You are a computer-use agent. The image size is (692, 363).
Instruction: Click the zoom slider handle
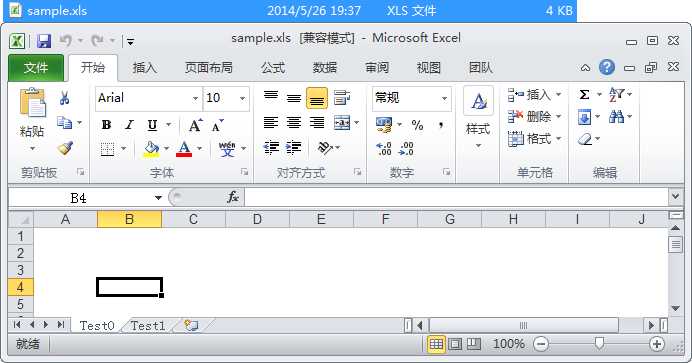[x=599, y=343]
